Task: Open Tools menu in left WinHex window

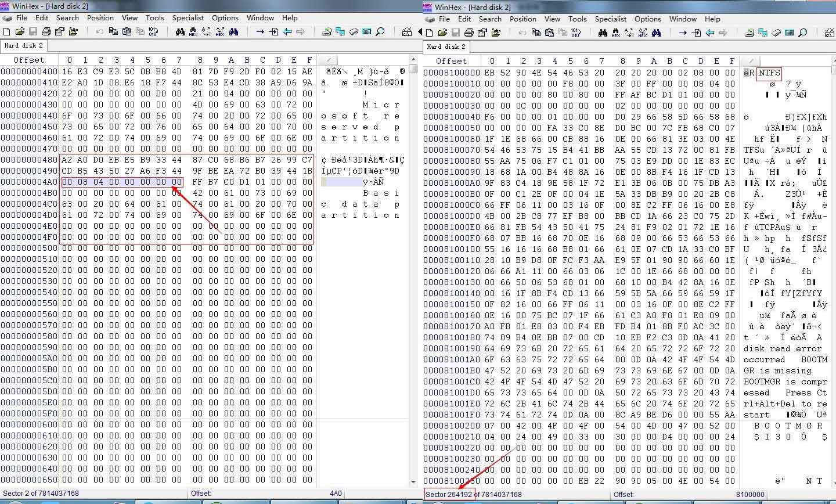Action: pos(154,17)
